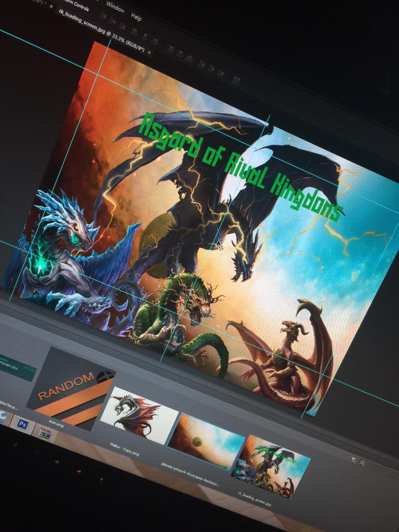Click Auto-Align Layers icon
Viewport: 399px width, 532px height.
[236, 80]
